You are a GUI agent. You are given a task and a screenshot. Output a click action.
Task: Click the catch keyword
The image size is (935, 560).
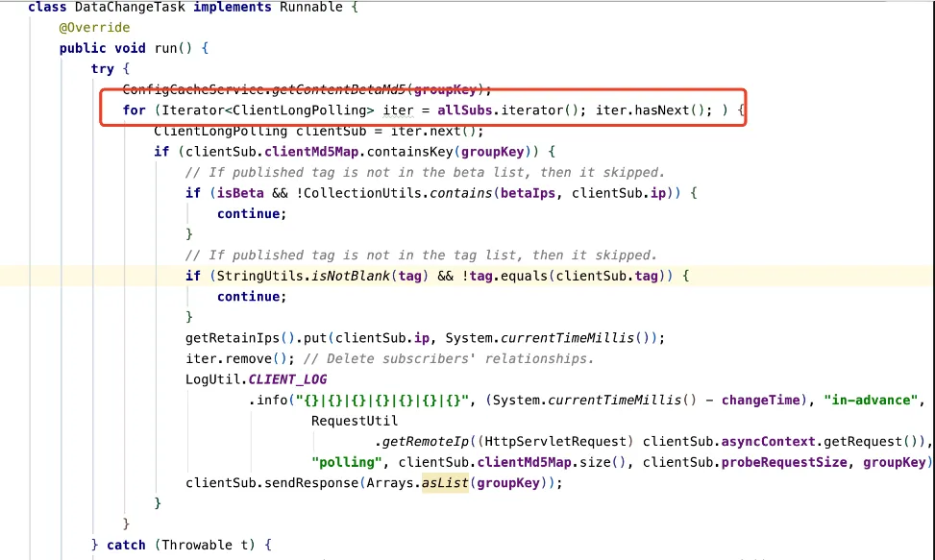point(126,545)
